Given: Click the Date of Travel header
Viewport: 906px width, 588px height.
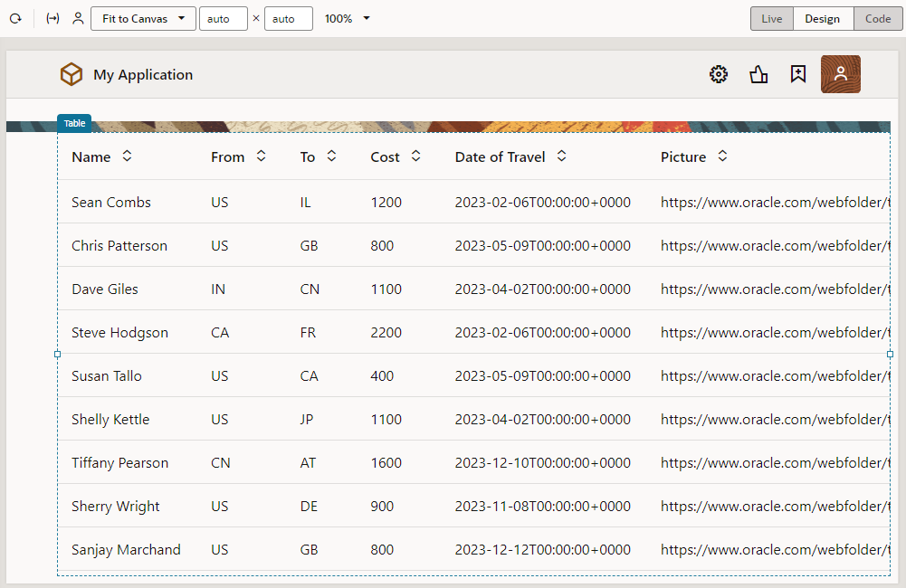Looking at the screenshot, I should tap(501, 157).
